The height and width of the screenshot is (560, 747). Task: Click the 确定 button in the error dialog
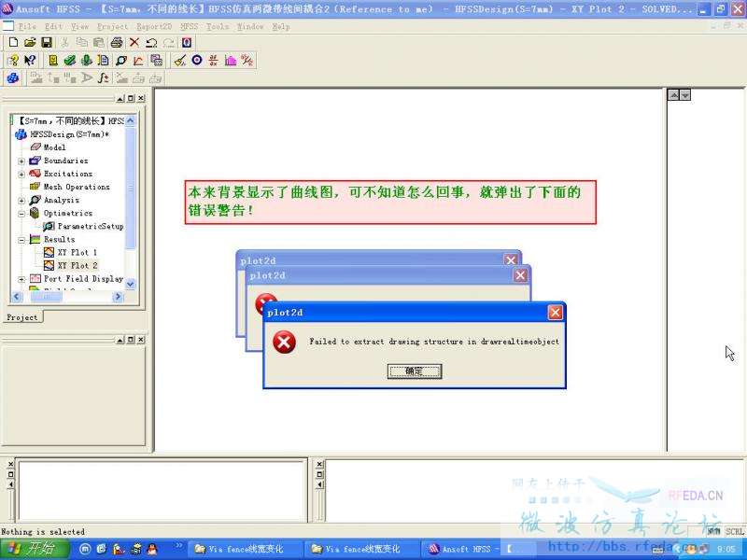[x=415, y=371]
